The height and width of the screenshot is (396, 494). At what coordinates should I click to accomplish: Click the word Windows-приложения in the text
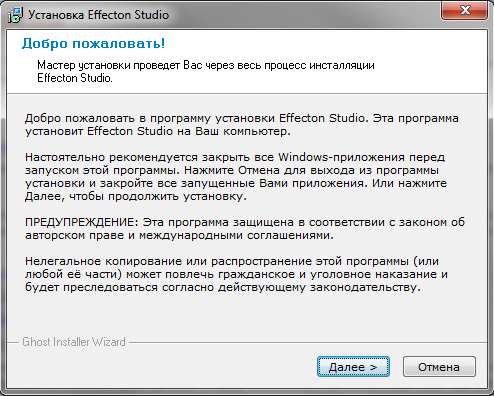pyautogui.click(x=341, y=157)
